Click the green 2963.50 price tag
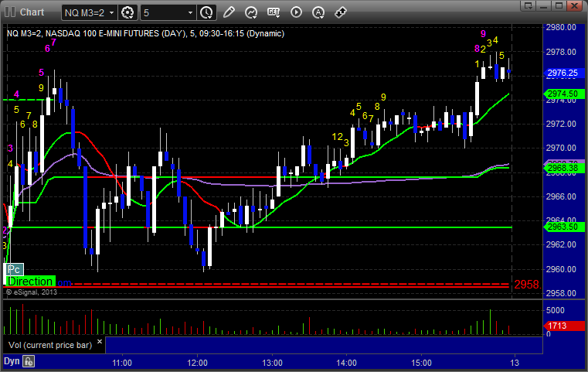The width and height of the screenshot is (588, 372). 563,227
